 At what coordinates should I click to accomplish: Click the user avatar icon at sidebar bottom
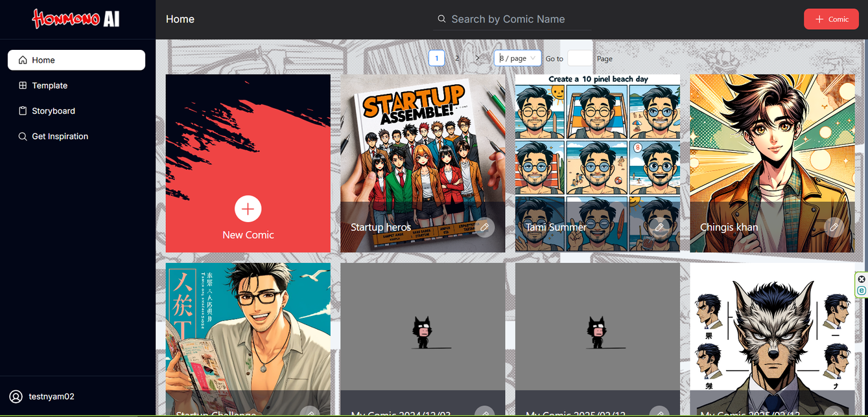pos(16,396)
